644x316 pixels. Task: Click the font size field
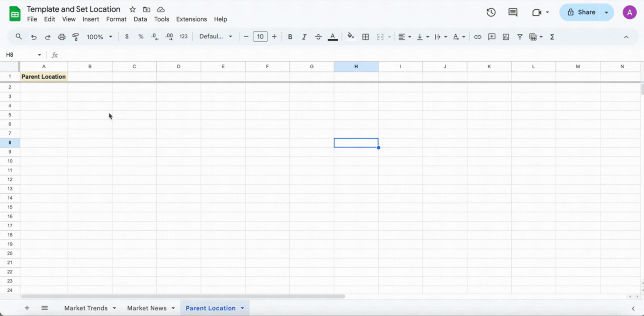260,37
